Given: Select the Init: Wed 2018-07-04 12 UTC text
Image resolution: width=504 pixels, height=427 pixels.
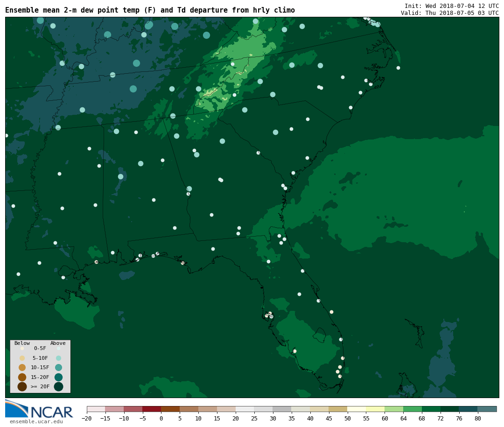Looking at the screenshot, I should click(x=452, y=6).
